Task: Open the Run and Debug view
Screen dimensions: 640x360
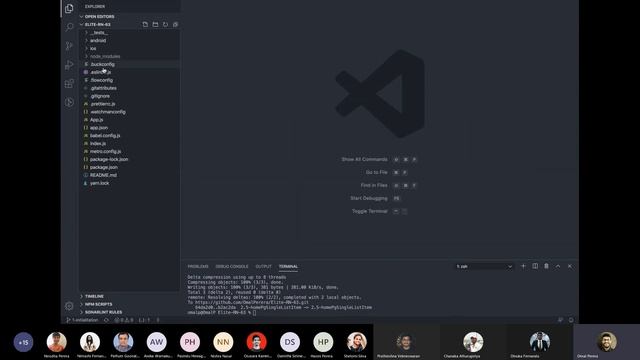Action: click(x=69, y=64)
